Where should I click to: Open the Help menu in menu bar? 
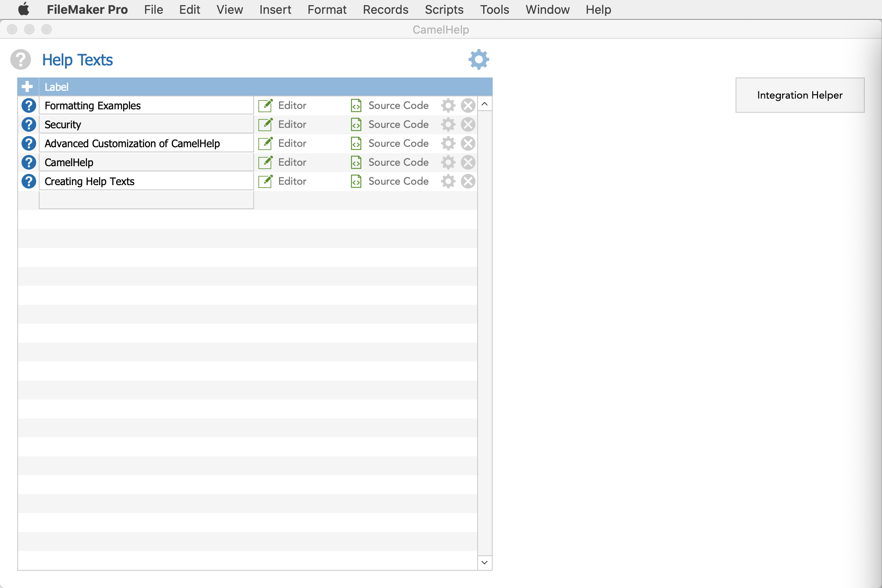pyautogui.click(x=598, y=9)
